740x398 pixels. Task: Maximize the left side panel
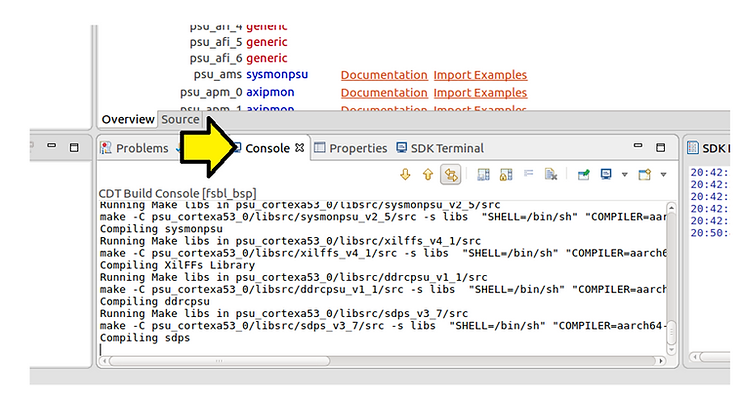click(74, 148)
